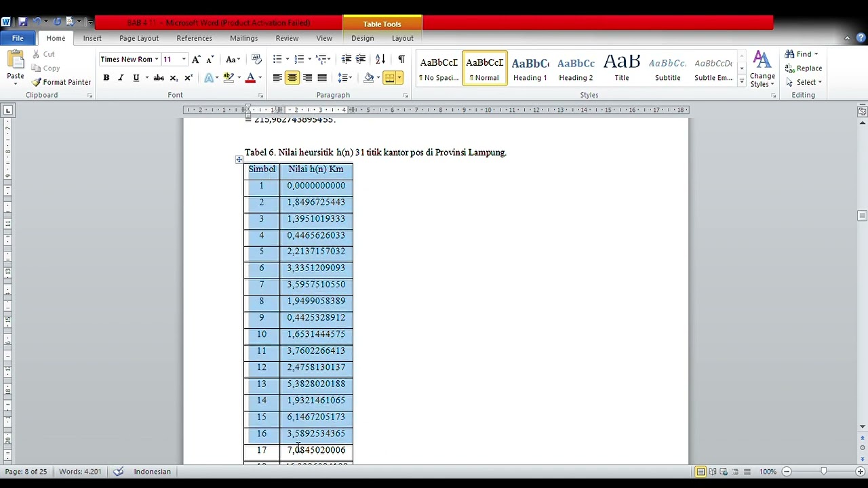Switch to Print Layout view

coord(701,472)
